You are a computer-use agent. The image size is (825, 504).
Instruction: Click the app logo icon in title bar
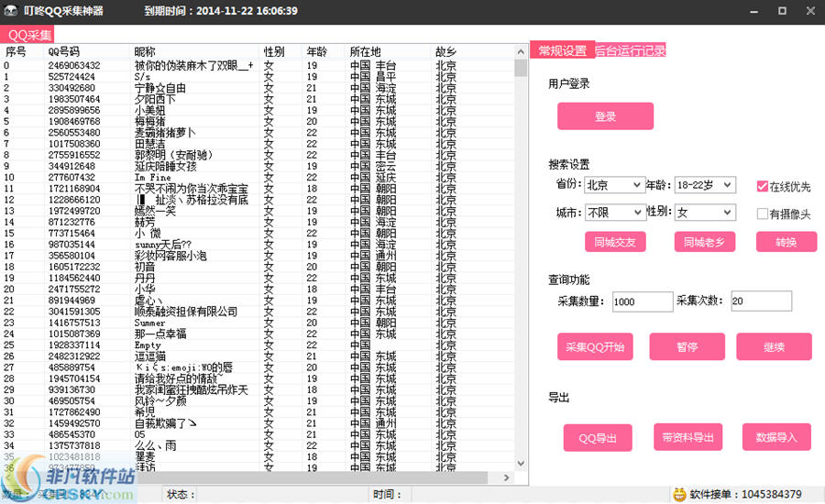coord(10,10)
